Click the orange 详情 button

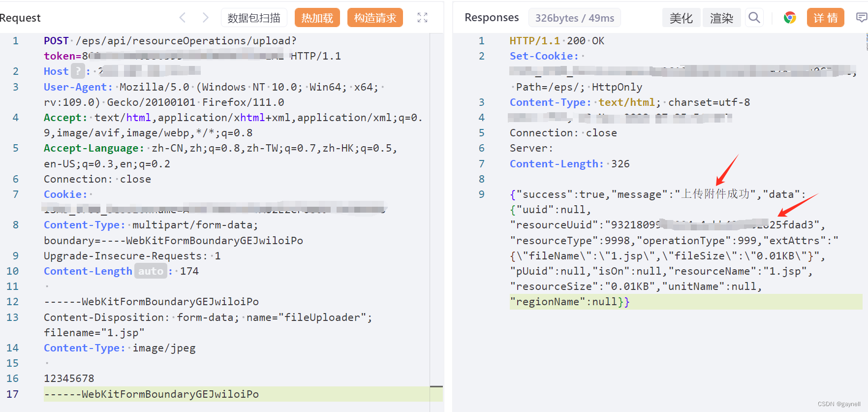pos(826,18)
